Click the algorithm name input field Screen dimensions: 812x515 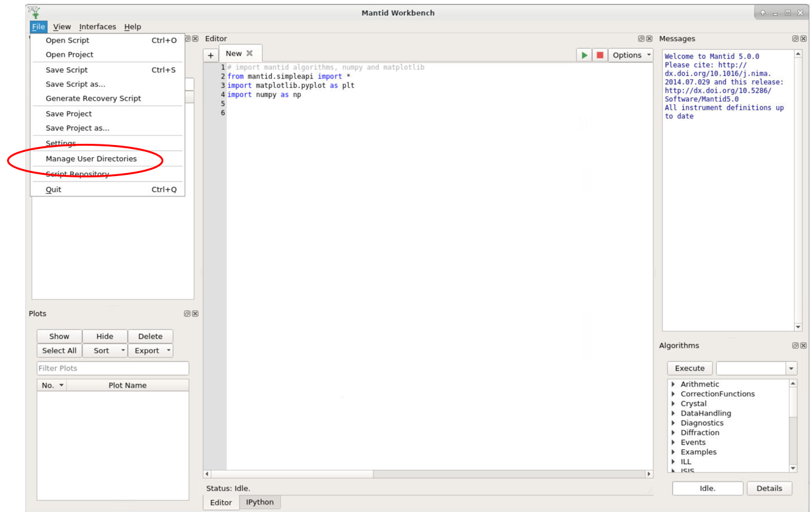(751, 368)
